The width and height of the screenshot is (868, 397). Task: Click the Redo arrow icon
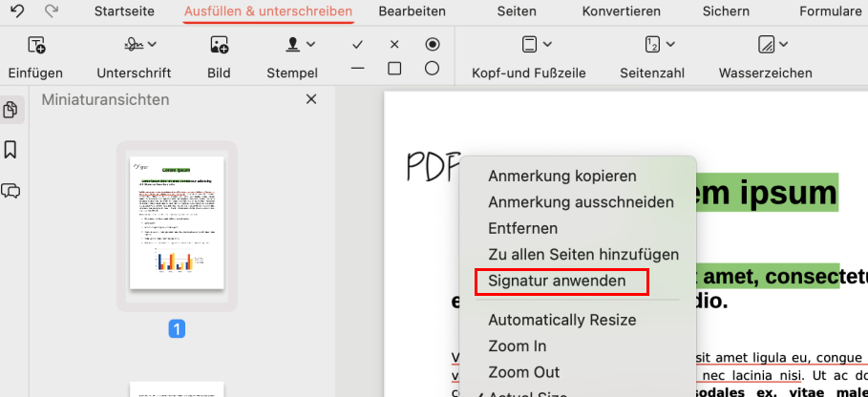click(52, 10)
